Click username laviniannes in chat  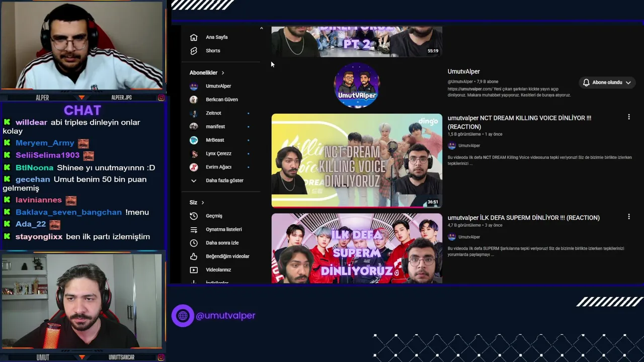coord(38,200)
